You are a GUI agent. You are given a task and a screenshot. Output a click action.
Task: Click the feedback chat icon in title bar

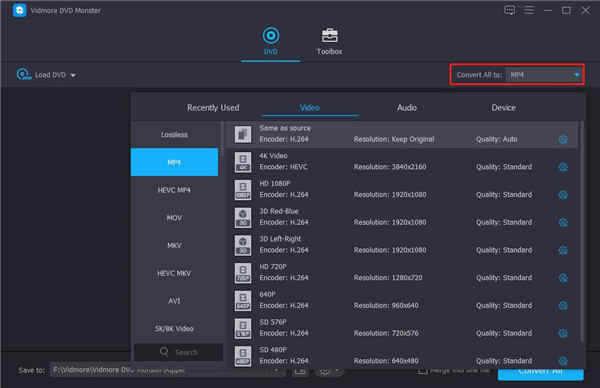click(509, 10)
